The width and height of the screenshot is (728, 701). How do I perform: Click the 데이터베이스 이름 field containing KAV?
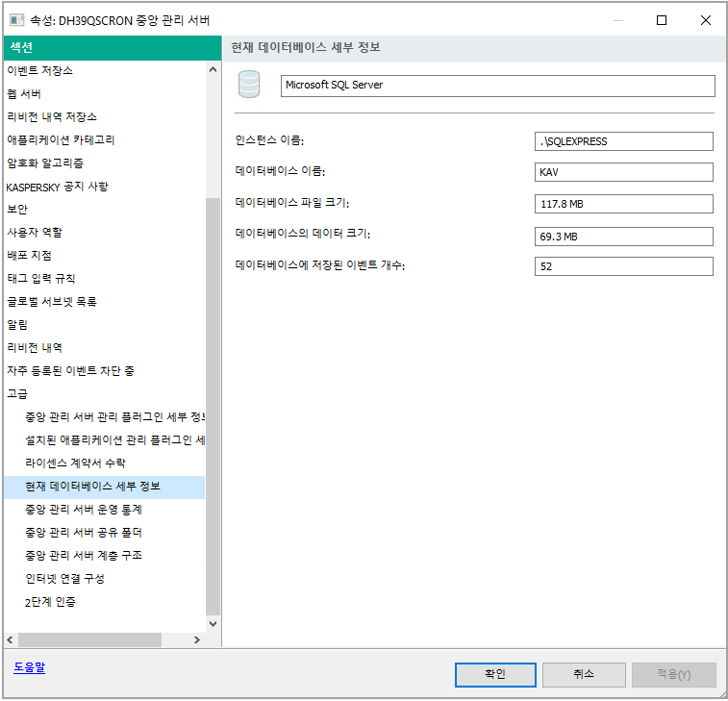point(623,172)
